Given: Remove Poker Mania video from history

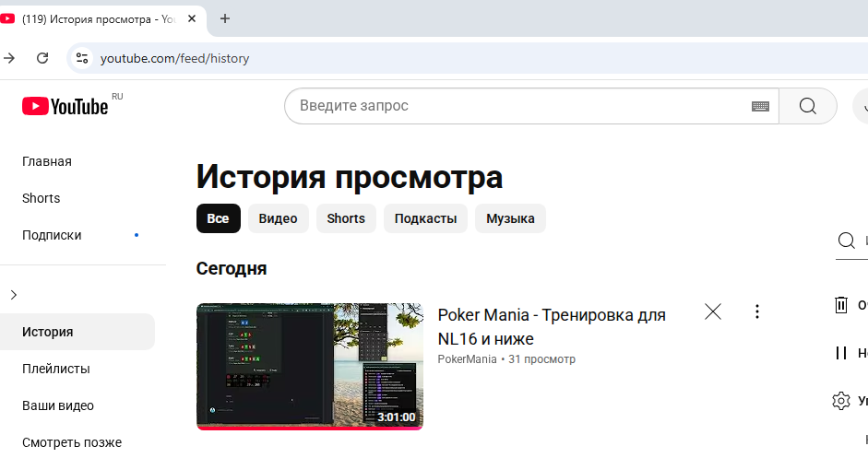Looking at the screenshot, I should pyautogui.click(x=713, y=312).
